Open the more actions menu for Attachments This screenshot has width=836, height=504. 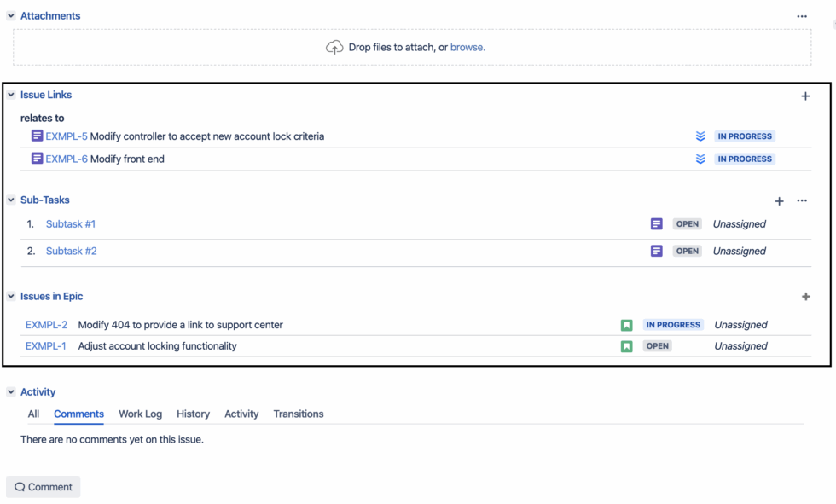[x=801, y=15]
